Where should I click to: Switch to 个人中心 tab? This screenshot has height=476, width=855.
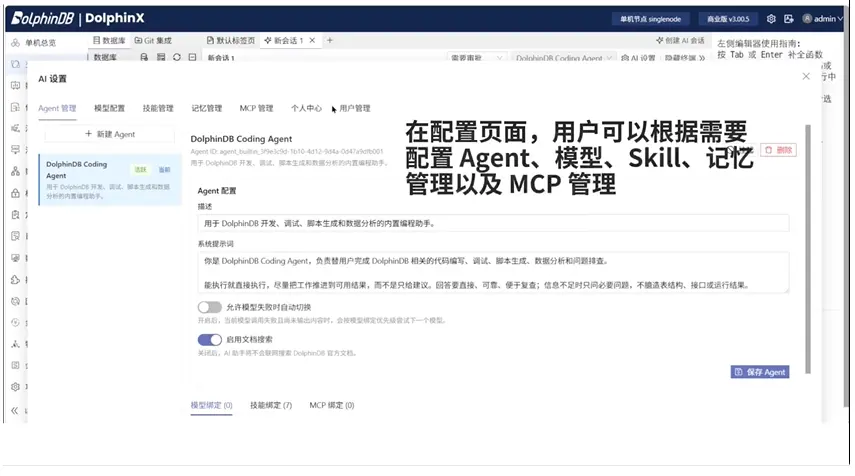(306, 109)
